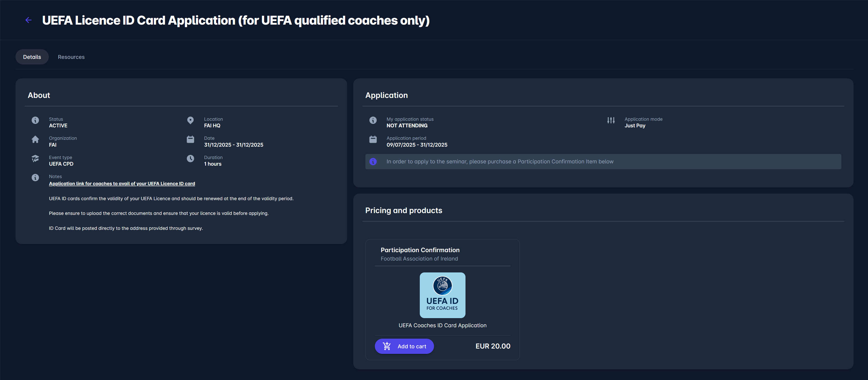
Task: Click the Application period calendar icon
Action: (x=373, y=139)
